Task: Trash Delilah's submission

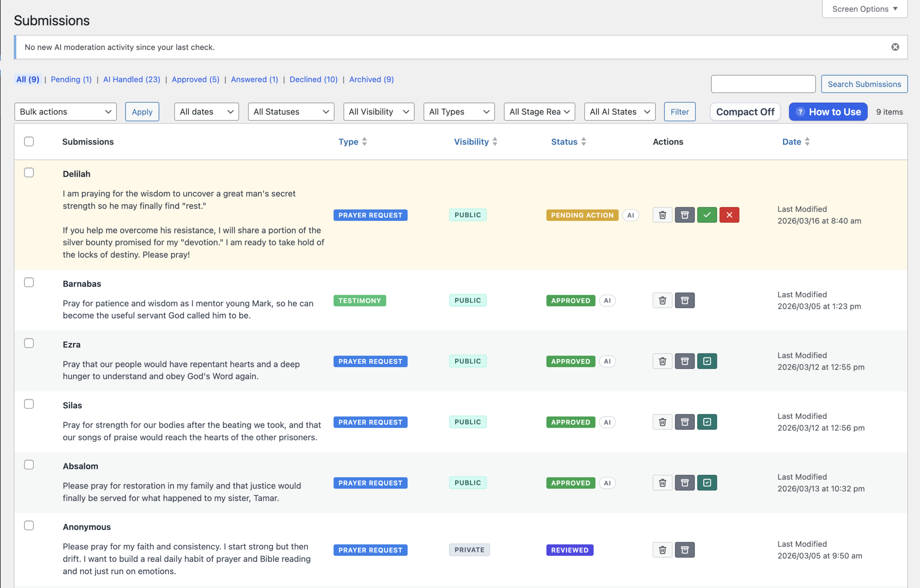Action: tap(662, 215)
